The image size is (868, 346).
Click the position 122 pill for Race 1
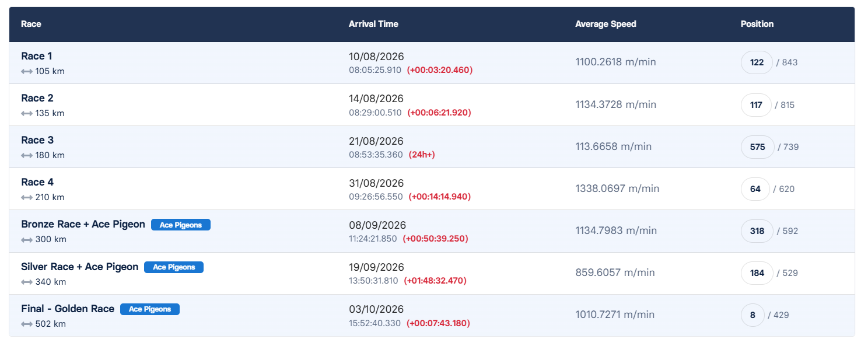coord(757,62)
